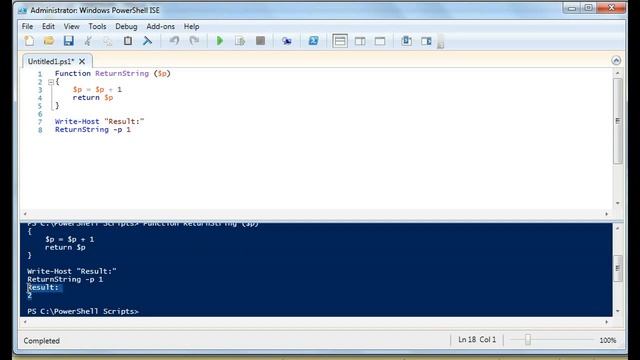Show script pane on the right
640x360 pixels.
[x=360, y=41]
